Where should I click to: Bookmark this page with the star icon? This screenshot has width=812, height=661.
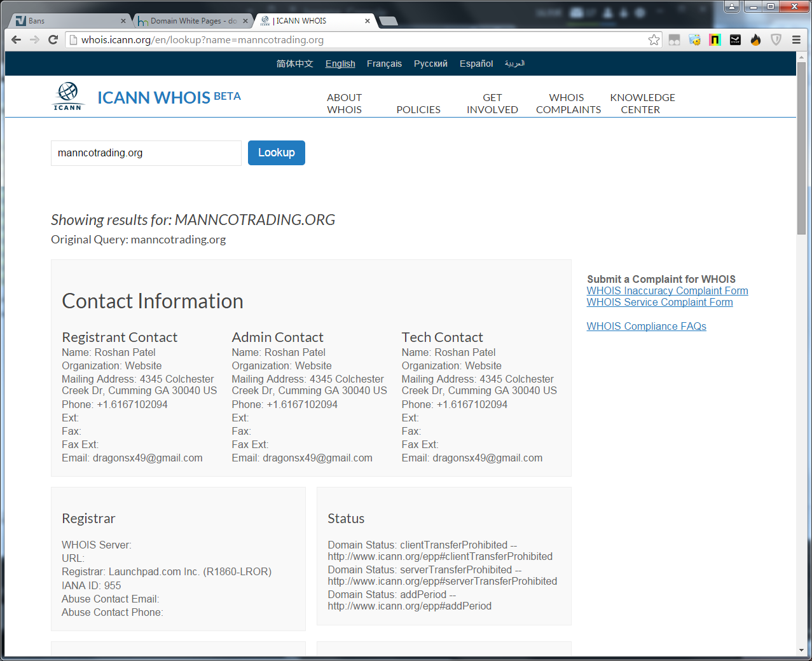[654, 40]
